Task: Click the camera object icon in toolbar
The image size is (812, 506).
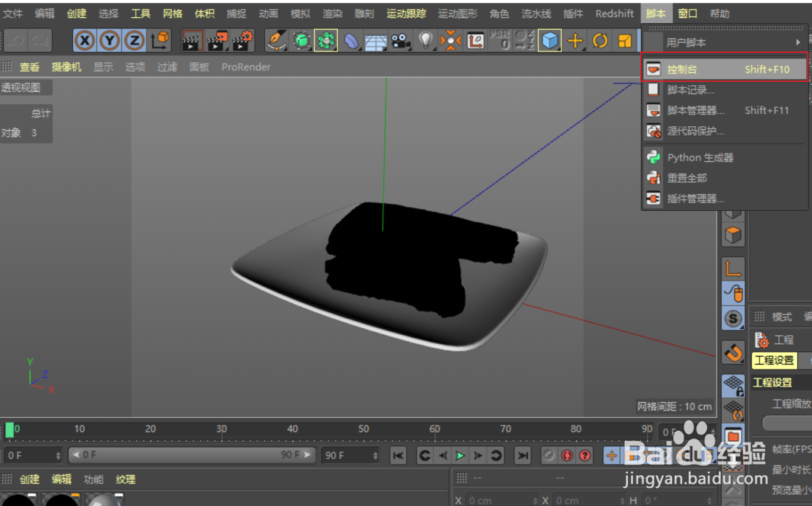Action: point(401,40)
